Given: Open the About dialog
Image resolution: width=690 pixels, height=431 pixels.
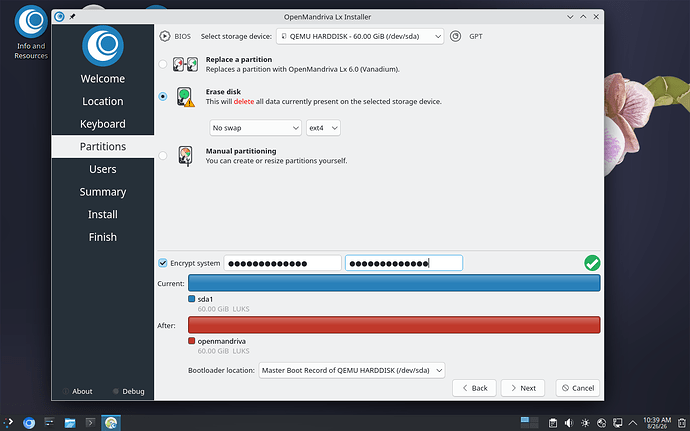Looking at the screenshot, I should 77,391.
